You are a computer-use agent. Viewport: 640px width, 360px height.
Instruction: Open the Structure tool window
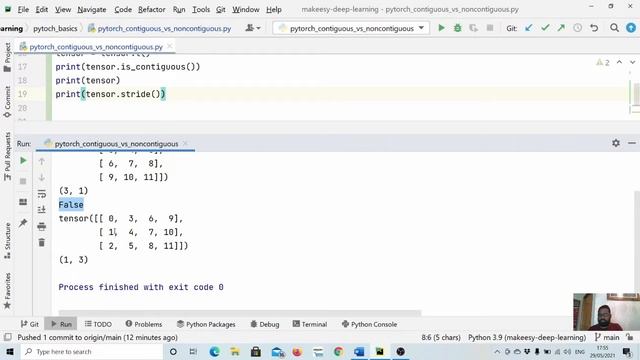pyautogui.click(x=7, y=241)
